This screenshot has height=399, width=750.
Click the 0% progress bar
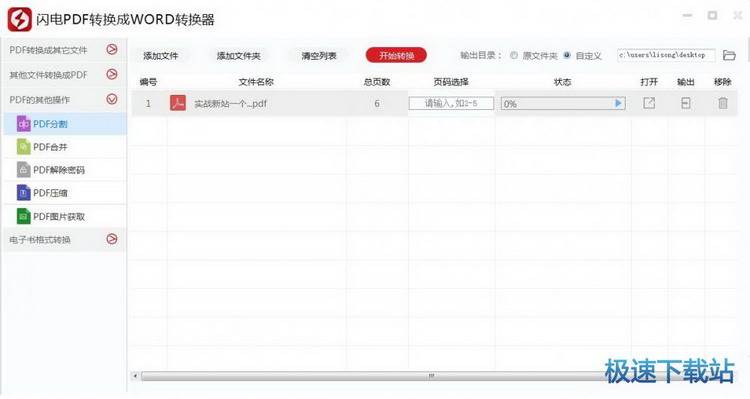tap(563, 103)
